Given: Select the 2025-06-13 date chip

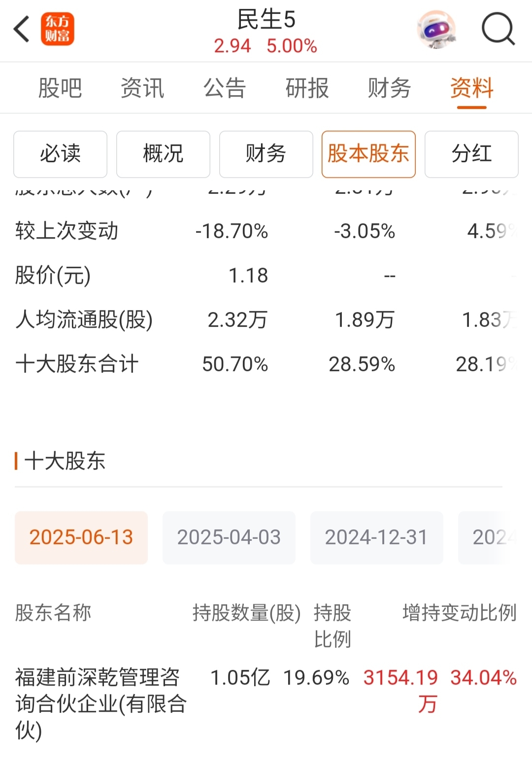Looking at the screenshot, I should click(x=81, y=538).
